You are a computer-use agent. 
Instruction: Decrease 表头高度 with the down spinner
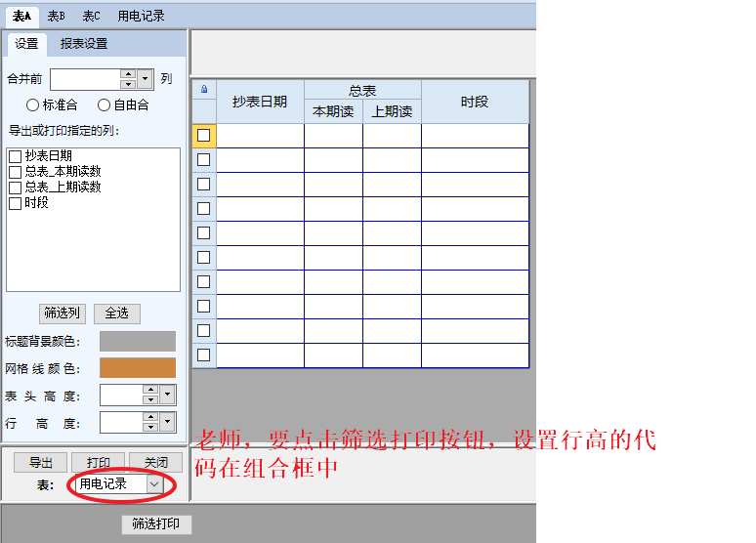150,399
